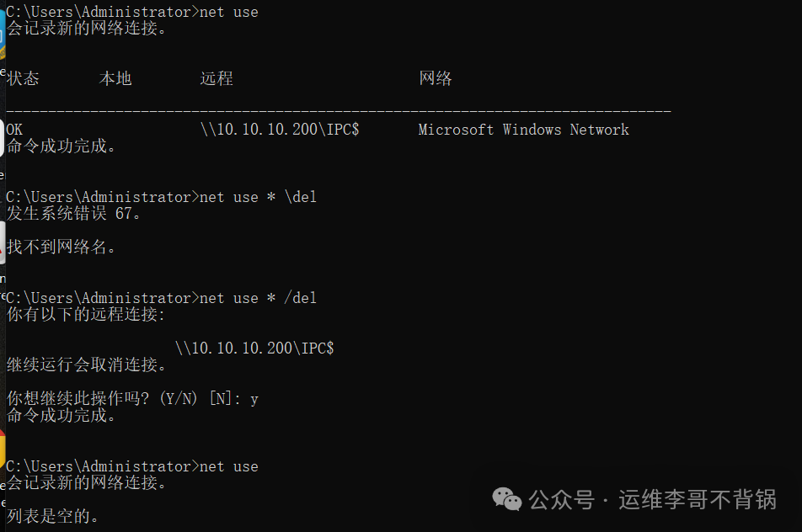802x532 pixels.
Task: Click the 运维李哥不背锅 watermark text
Action: (698, 499)
